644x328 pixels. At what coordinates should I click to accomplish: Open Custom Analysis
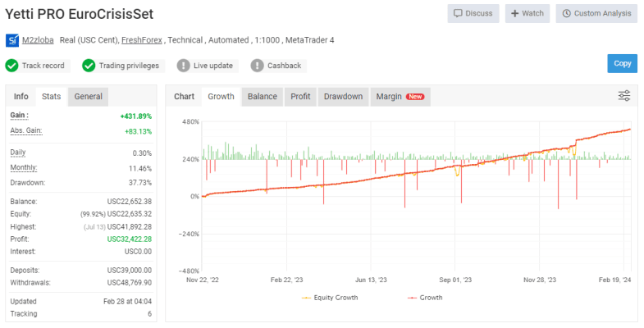(x=596, y=14)
